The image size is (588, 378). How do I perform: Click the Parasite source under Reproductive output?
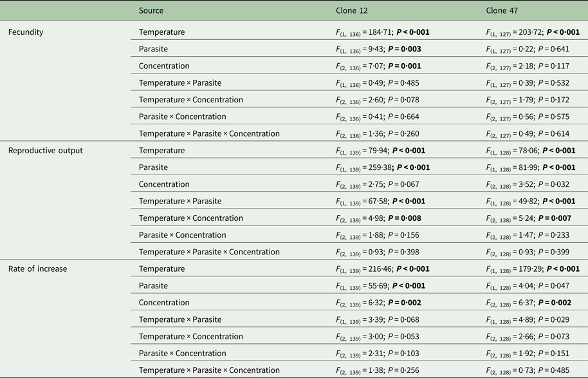pos(153,167)
